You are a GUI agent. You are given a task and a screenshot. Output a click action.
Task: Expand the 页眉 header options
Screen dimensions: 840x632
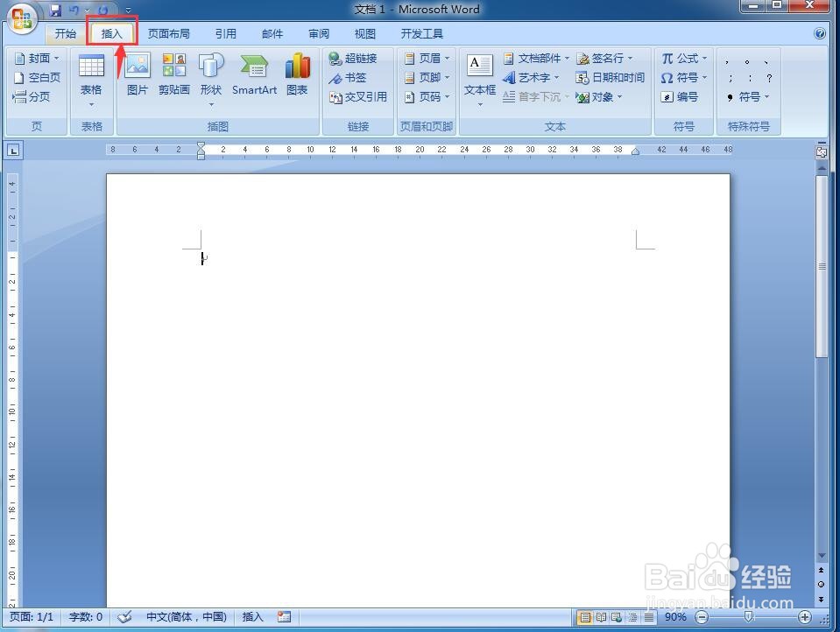click(x=427, y=58)
